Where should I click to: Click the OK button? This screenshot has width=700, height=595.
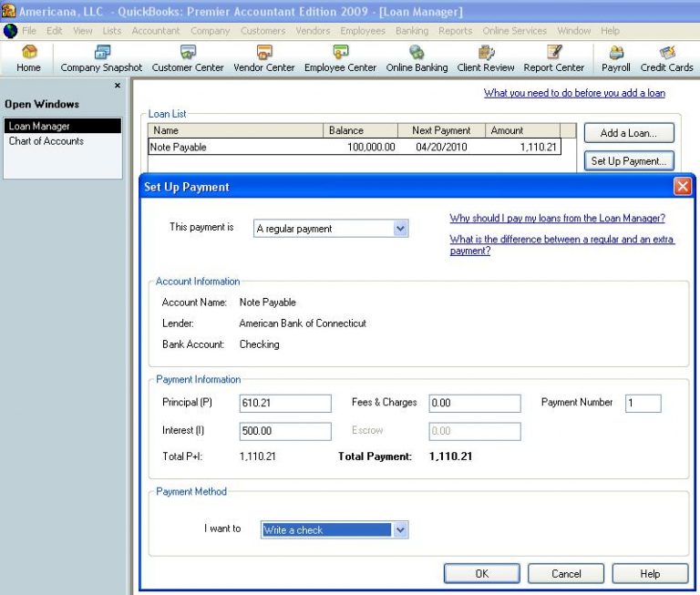pos(481,573)
